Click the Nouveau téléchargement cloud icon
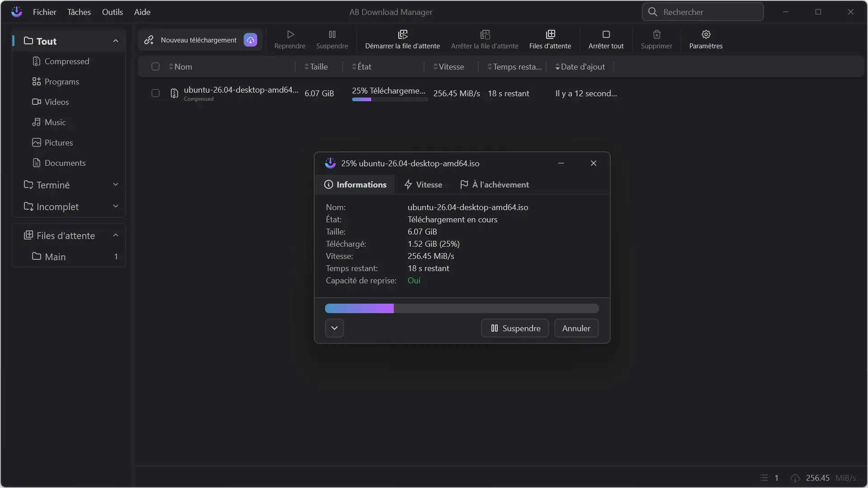The image size is (868, 488). click(250, 40)
